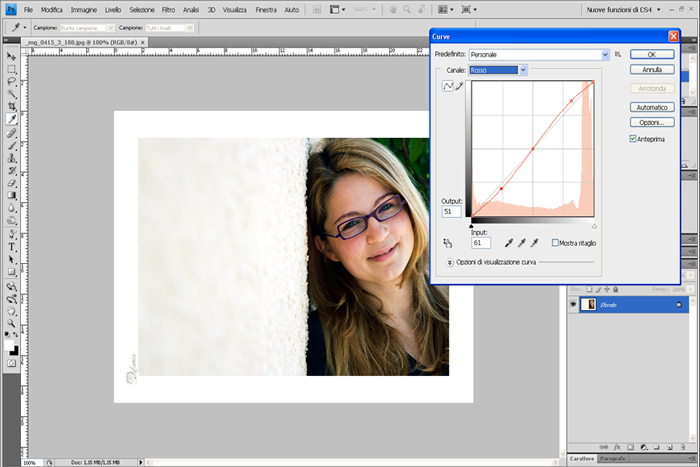The height and width of the screenshot is (467, 700).
Task: Uncheck the Anteprima checkbox
Action: (633, 139)
